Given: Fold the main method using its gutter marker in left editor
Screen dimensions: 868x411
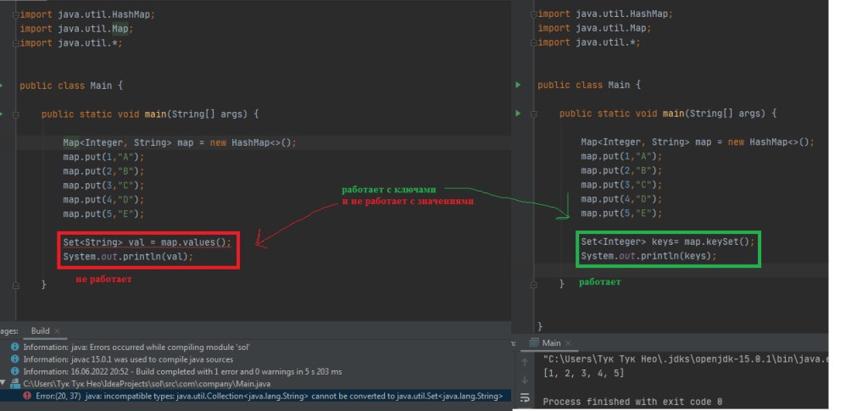Looking at the screenshot, I should tap(14, 114).
